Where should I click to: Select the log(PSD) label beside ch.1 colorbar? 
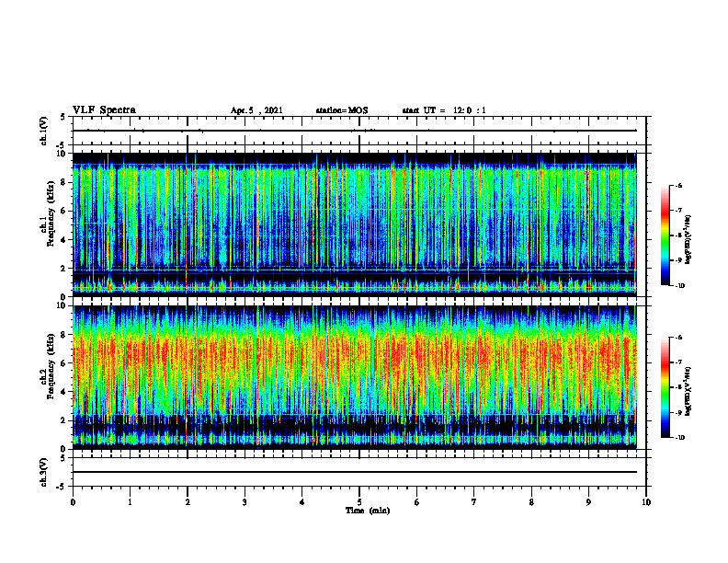tap(688, 239)
